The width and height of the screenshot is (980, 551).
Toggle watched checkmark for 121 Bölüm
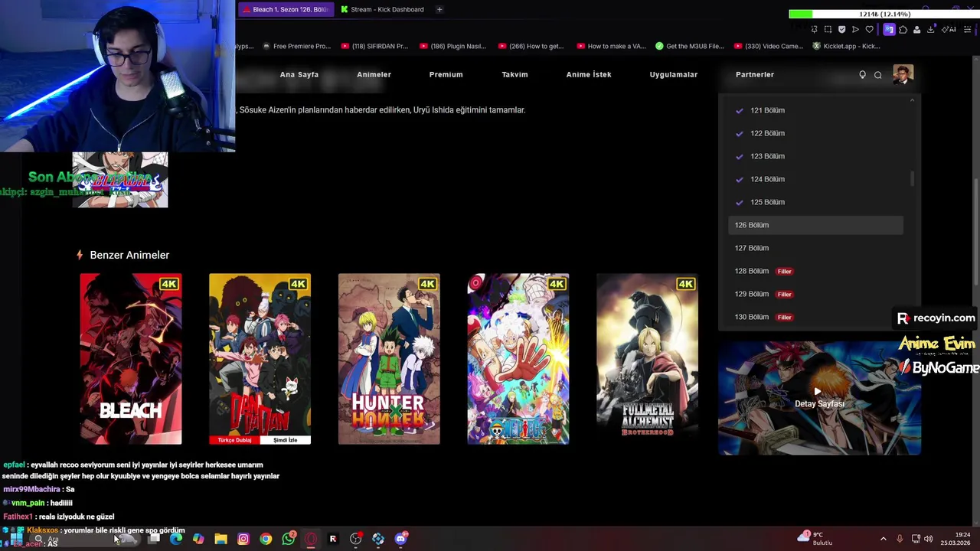tap(740, 110)
